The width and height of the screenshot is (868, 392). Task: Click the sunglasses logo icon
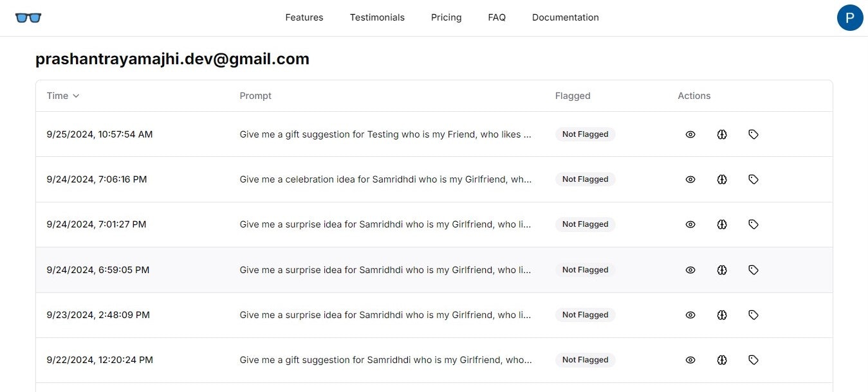tap(28, 18)
